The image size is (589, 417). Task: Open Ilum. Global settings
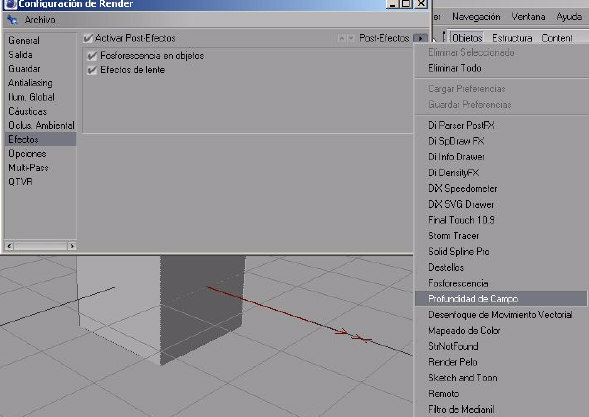coord(32,97)
